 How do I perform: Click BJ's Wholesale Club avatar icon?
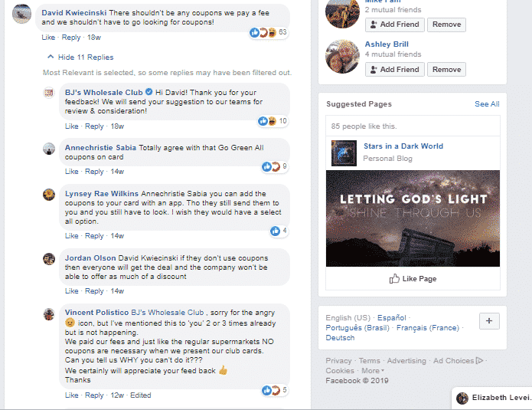click(x=49, y=93)
